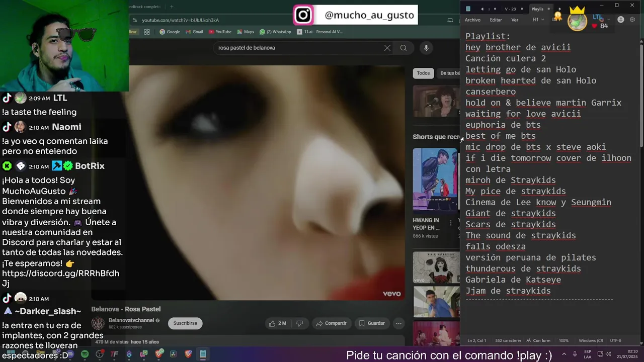Clear the YouTube search box with the X
The width and height of the screenshot is (644, 362).
(387, 48)
